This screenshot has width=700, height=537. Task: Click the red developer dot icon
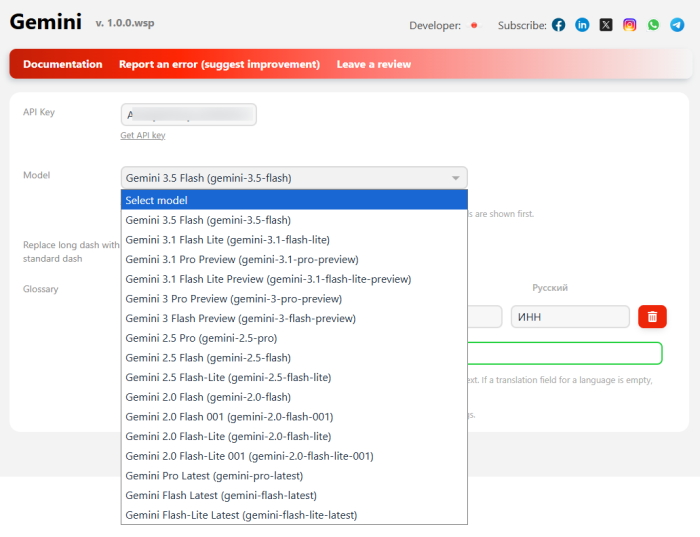pyautogui.click(x=474, y=25)
